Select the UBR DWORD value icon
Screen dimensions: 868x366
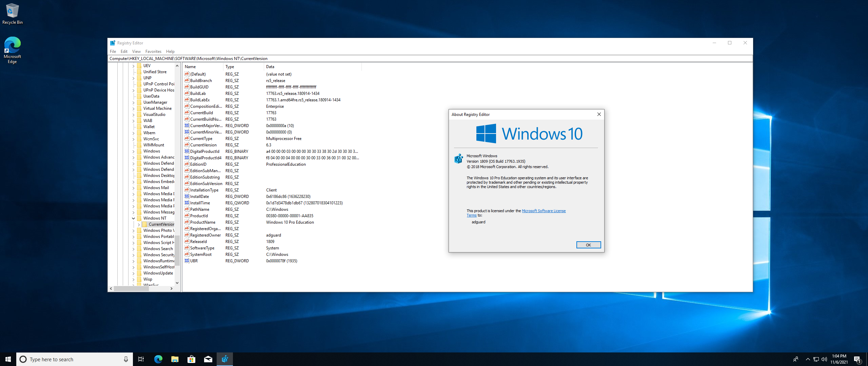point(186,261)
